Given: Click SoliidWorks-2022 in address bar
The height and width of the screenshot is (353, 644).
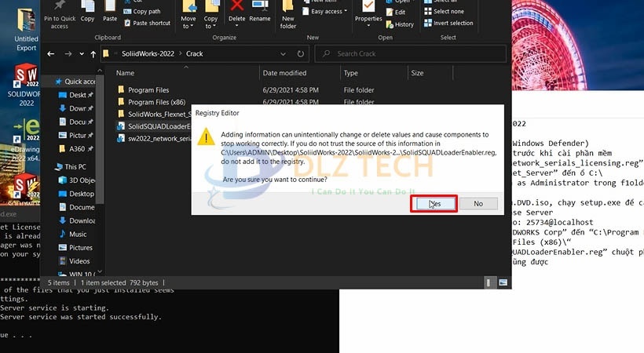Looking at the screenshot, I should [148, 54].
